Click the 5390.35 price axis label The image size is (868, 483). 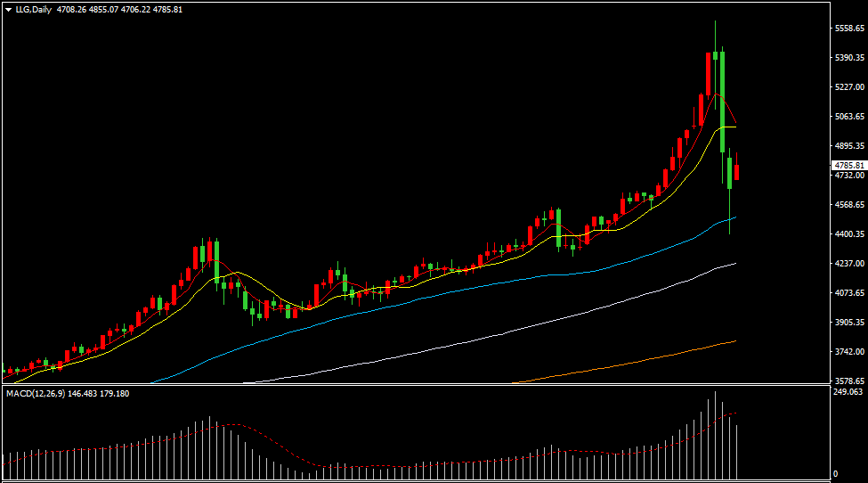849,58
